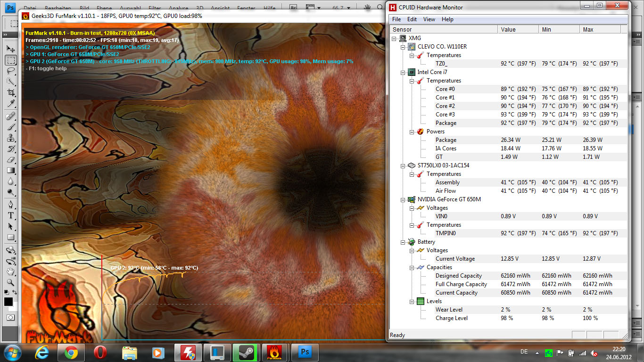The image size is (644, 362).
Task: Select the Move tool in Photoshop
Action: [x=10, y=49]
